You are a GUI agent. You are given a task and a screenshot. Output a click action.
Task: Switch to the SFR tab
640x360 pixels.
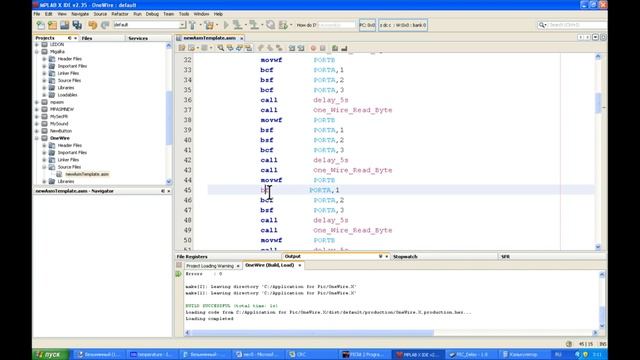point(505,256)
